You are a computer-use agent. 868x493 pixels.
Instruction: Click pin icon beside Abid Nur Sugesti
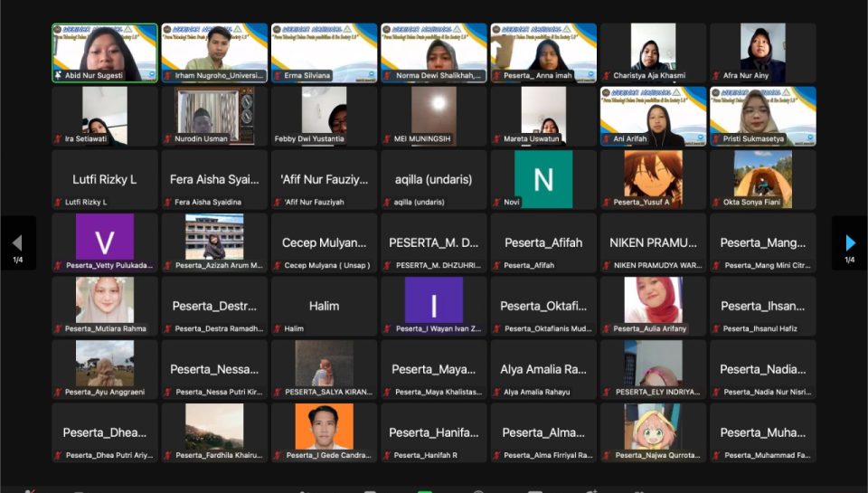[x=59, y=76]
